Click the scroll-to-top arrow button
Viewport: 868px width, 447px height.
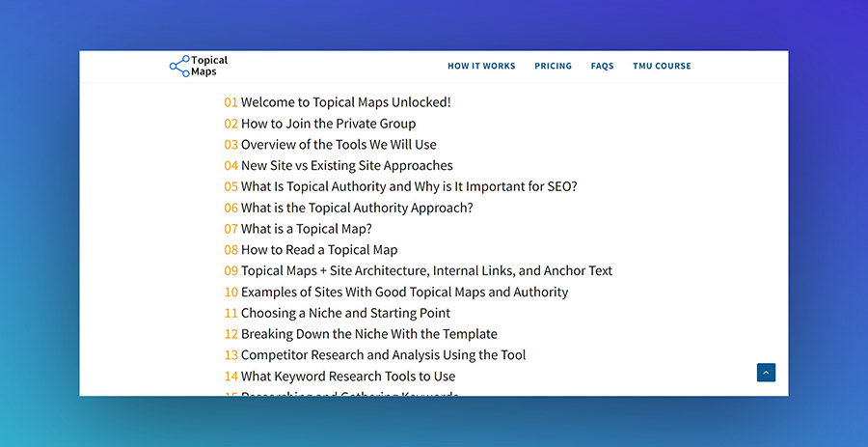point(766,373)
